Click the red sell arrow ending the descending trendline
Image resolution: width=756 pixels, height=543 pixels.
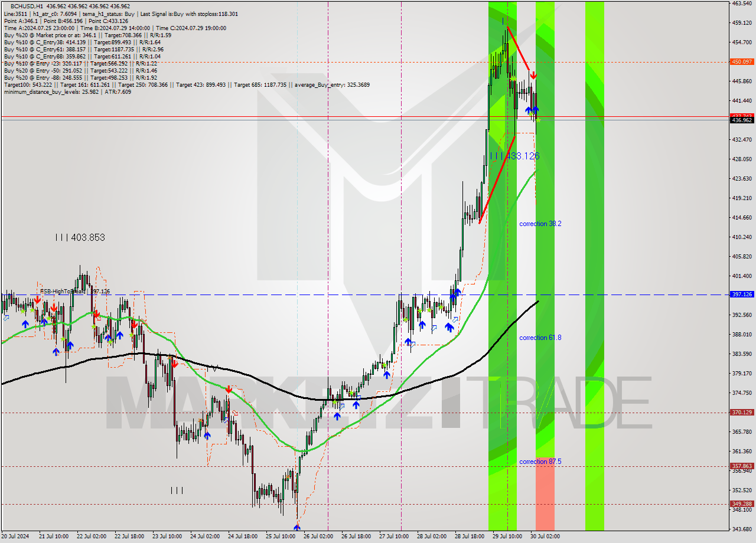click(x=533, y=75)
